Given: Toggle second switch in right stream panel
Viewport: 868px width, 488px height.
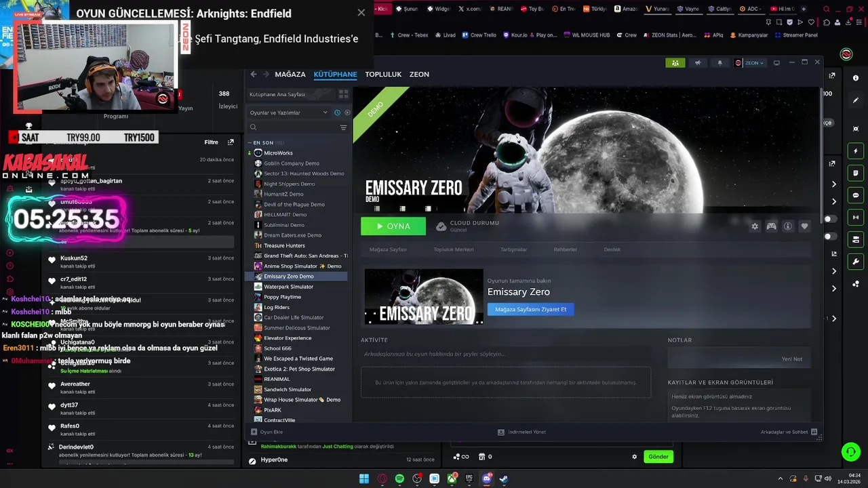Looking at the screenshot, I should point(829,237).
